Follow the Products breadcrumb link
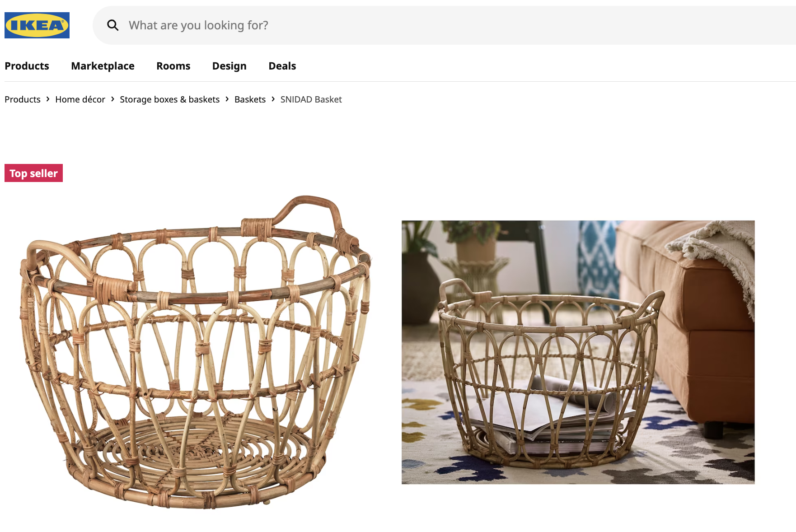This screenshot has width=796, height=532. [x=23, y=99]
